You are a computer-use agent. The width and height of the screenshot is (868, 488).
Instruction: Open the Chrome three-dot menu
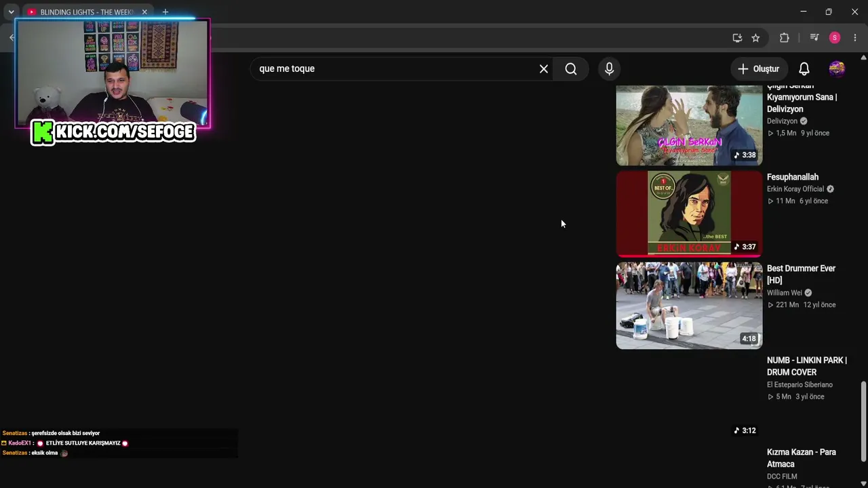click(855, 38)
